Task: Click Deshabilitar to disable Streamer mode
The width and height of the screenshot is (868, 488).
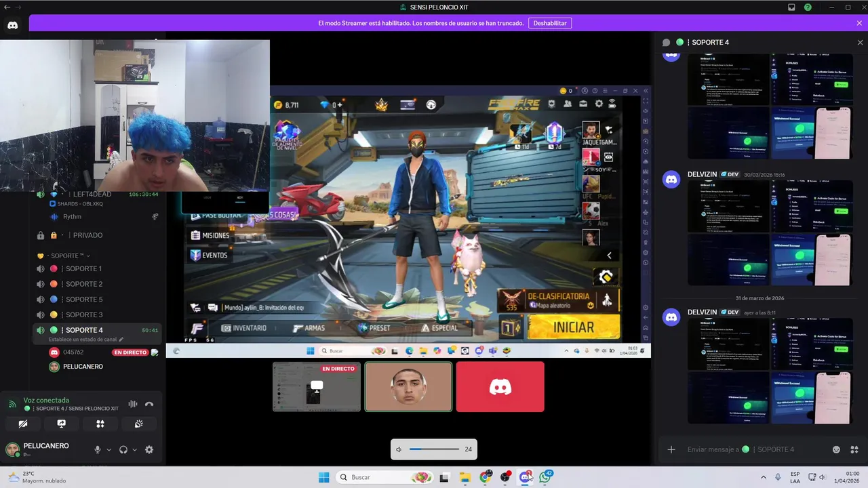Action: [549, 23]
